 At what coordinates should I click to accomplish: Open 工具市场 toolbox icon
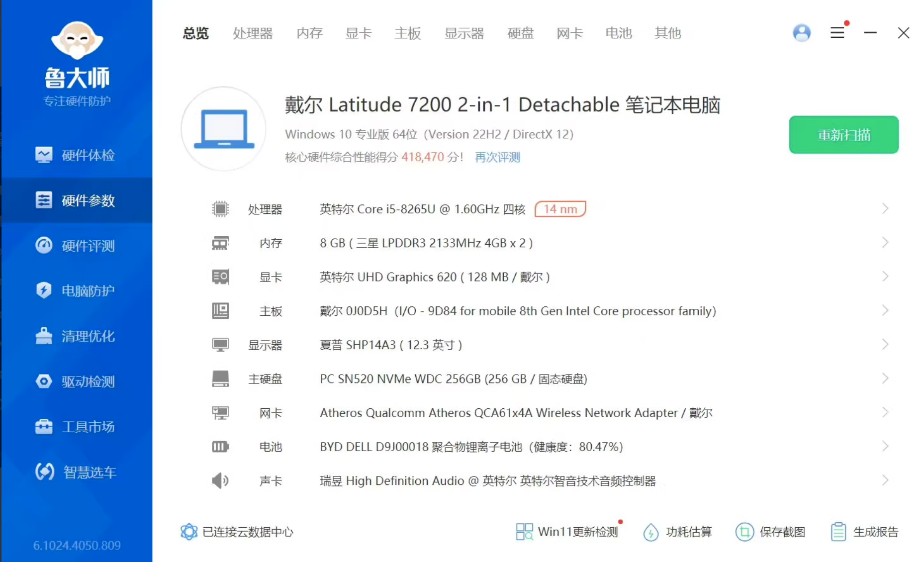coord(44,426)
